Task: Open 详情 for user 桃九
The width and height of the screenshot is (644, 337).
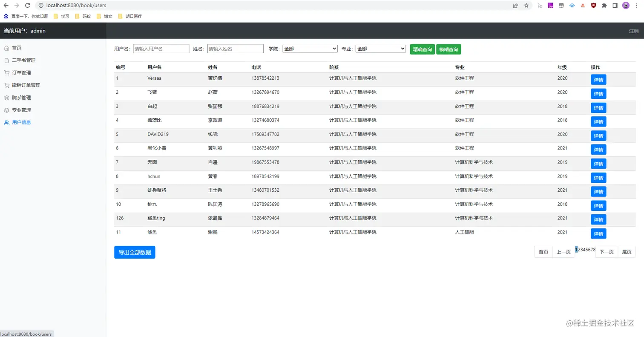Action: [x=598, y=205]
